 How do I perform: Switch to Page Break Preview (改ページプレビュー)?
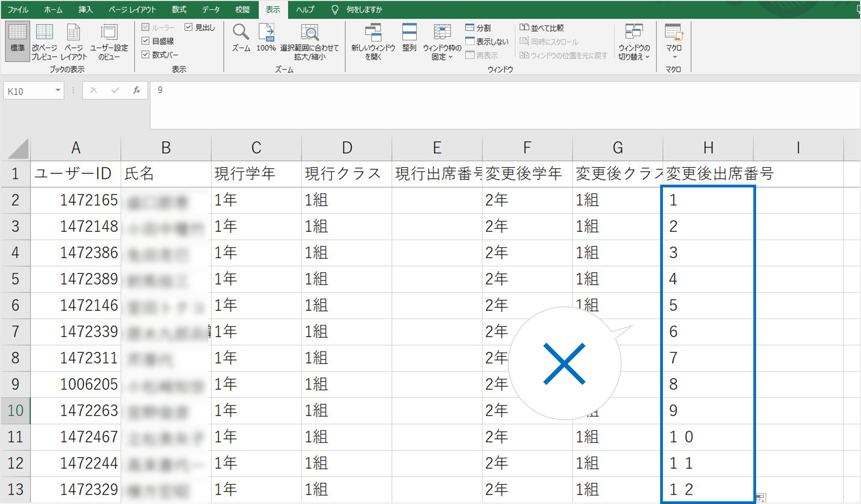coord(44,33)
